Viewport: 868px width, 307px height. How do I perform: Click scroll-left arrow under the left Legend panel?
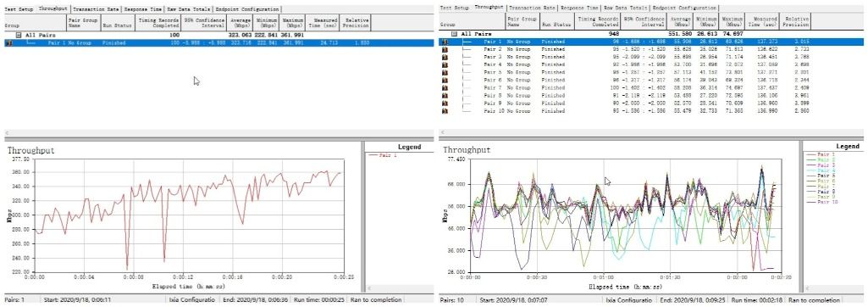pos(370,288)
